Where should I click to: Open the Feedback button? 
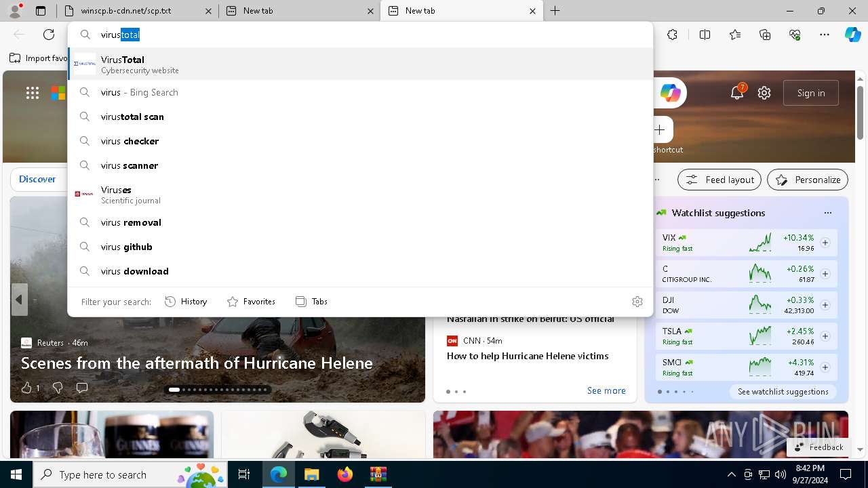click(x=818, y=447)
